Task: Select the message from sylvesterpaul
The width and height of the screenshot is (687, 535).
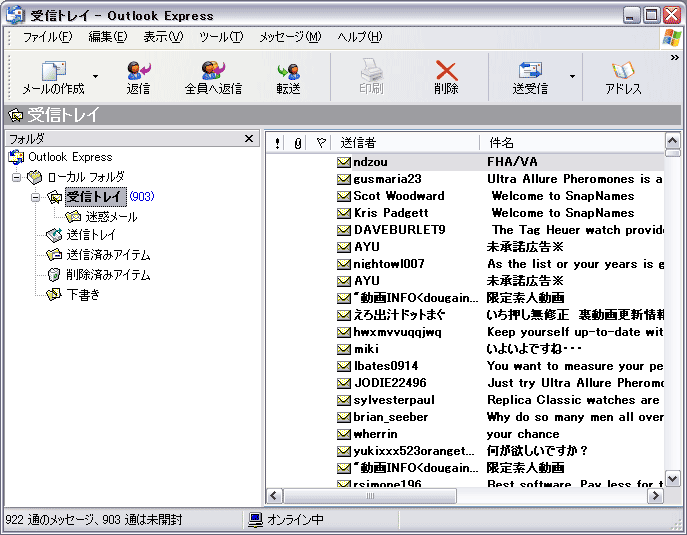Action: [x=465, y=400]
